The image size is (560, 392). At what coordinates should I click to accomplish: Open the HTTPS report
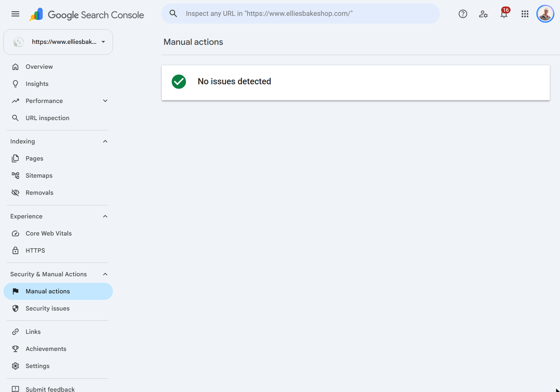click(35, 250)
